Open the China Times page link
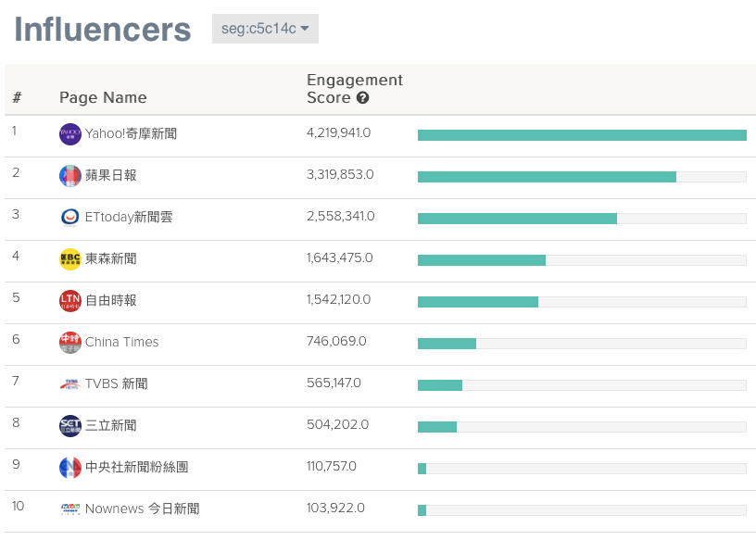The width and height of the screenshot is (756, 540). click(x=121, y=343)
